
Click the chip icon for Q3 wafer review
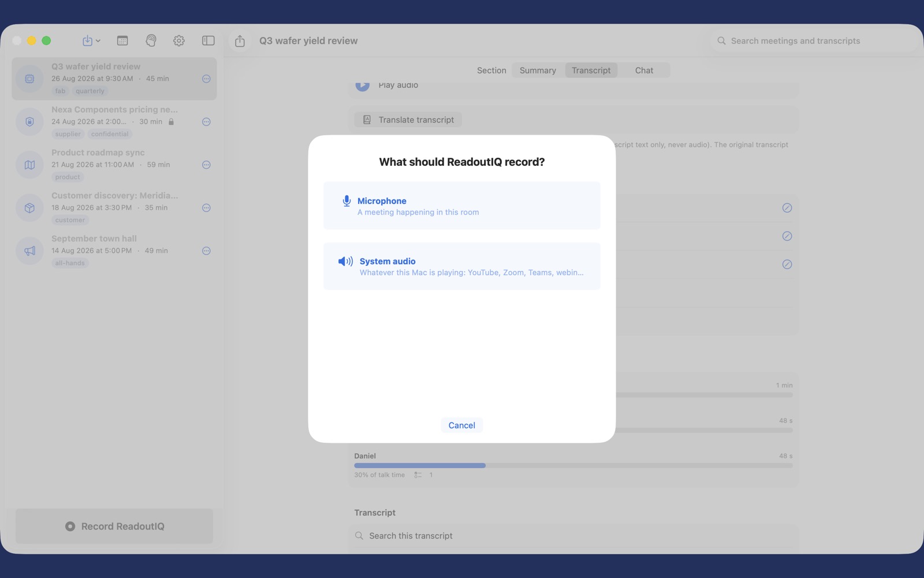(x=29, y=79)
